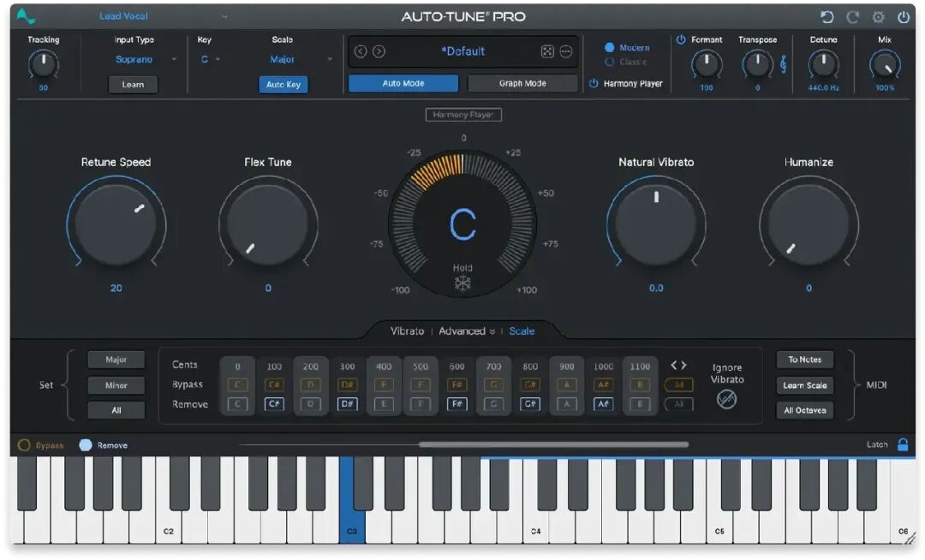Open the Input Type Soprano dropdown
This screenshot has height=560, width=925.
pyautogui.click(x=145, y=59)
